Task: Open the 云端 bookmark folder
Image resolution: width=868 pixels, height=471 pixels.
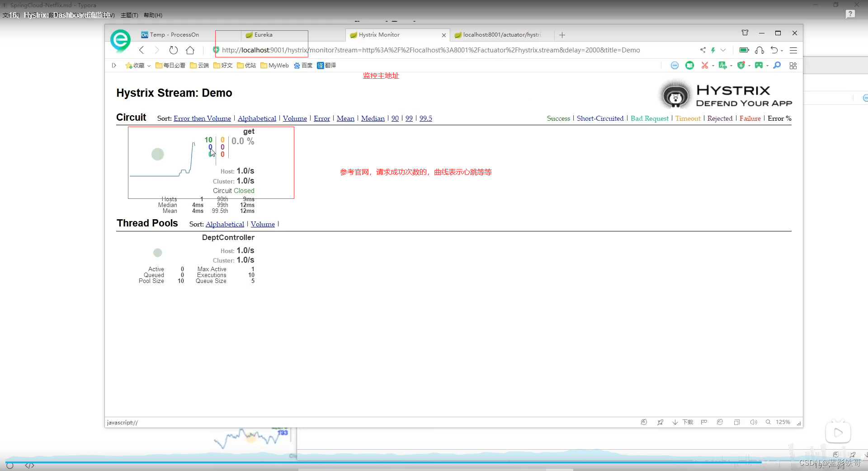Action: click(x=199, y=66)
